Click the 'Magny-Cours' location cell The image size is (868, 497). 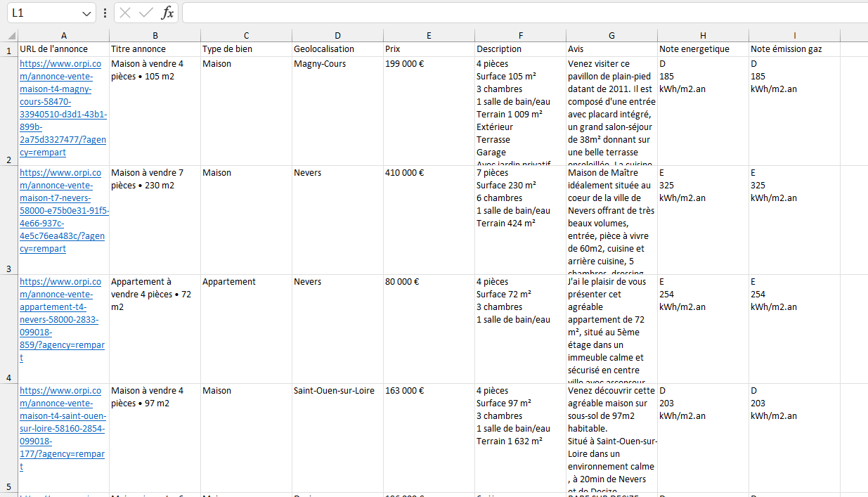[338, 111]
